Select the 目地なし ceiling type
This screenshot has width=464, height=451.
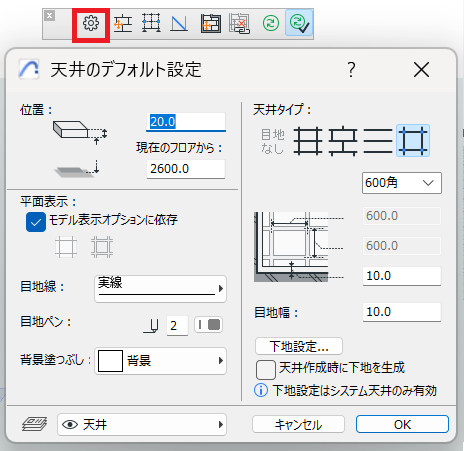(x=272, y=141)
